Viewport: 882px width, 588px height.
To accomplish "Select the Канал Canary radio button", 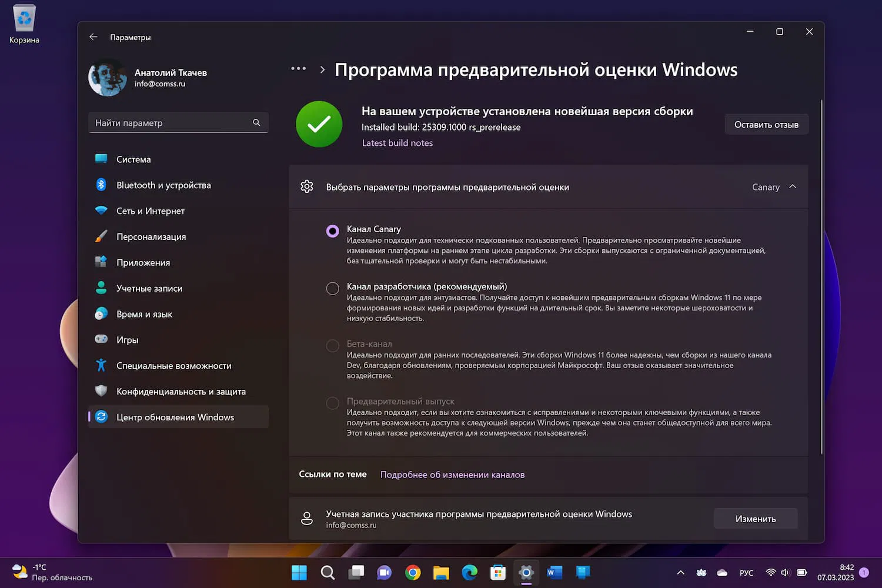I will (x=332, y=231).
